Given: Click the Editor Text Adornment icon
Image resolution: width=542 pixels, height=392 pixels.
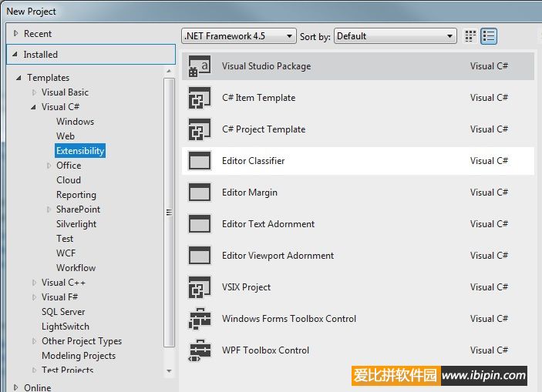Looking at the screenshot, I should 200,224.
